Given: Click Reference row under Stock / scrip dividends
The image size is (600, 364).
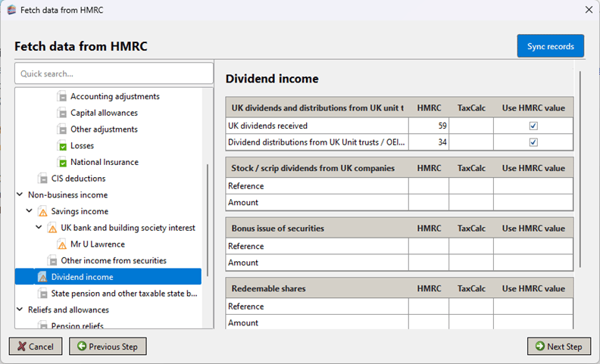Looking at the screenshot, I should 399,186.
